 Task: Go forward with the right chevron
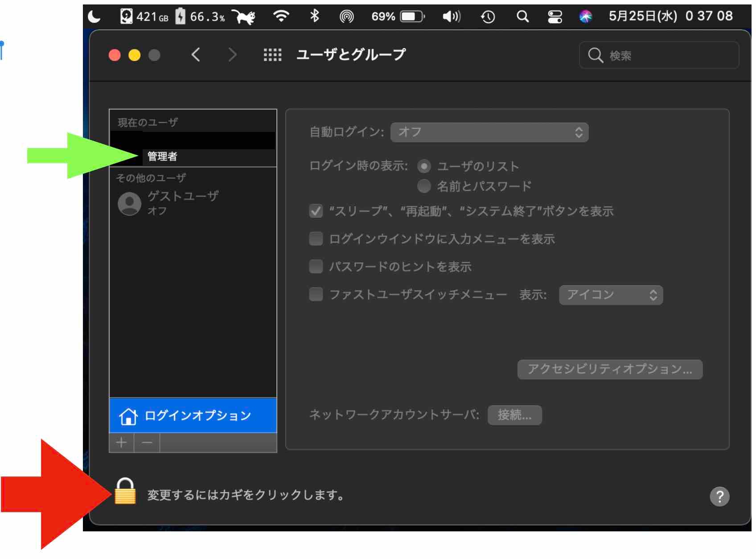pos(232,55)
